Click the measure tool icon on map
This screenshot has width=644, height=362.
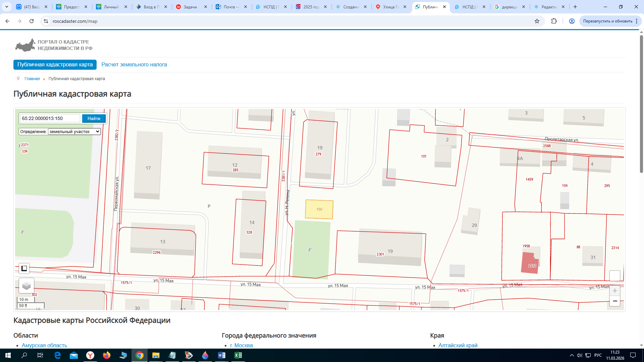click(x=24, y=268)
